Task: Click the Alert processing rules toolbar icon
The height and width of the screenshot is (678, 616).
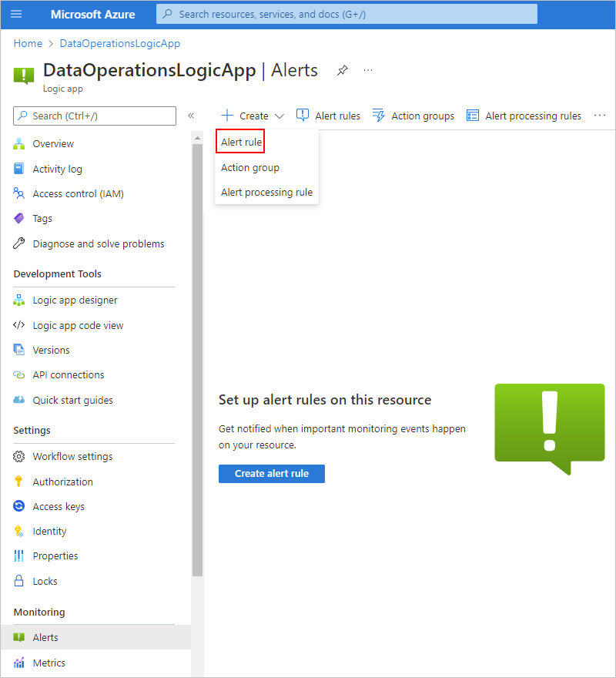Action: pos(473,116)
